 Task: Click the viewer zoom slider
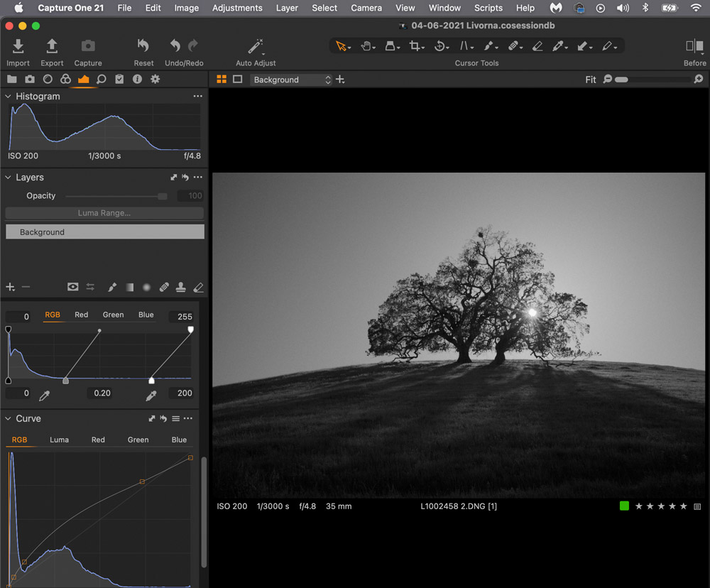pyautogui.click(x=652, y=80)
